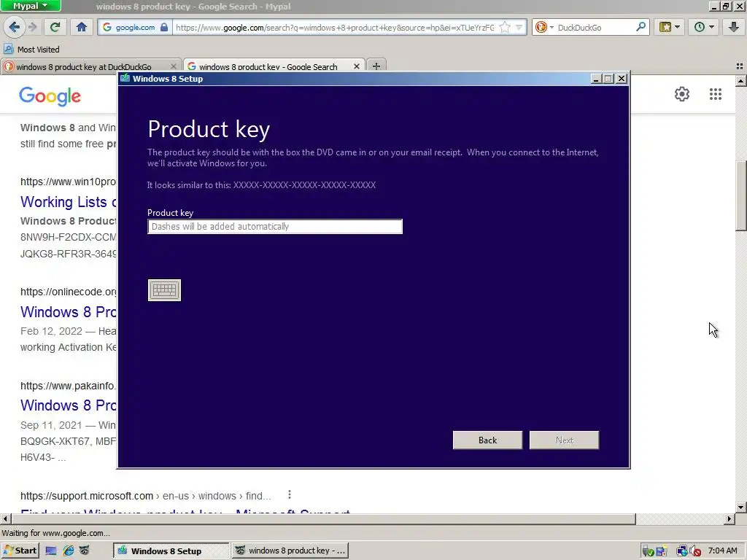This screenshot has height=560, width=747.
Task: Open the Mypal application menu
Action: coord(31,6)
